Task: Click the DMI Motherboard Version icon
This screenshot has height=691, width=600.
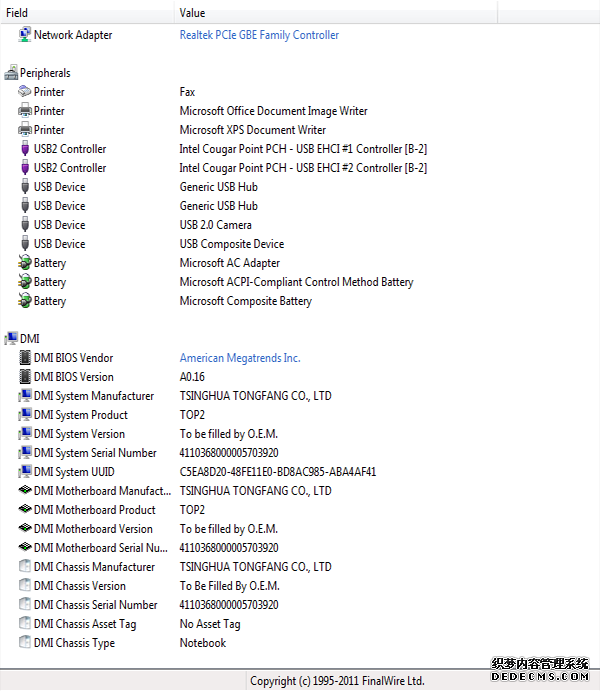Action: 25,528
